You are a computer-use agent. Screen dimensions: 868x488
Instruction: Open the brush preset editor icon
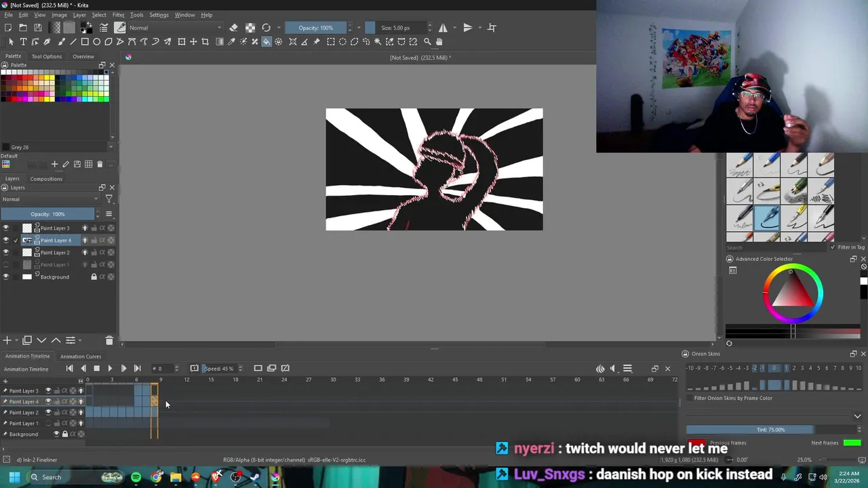tap(104, 28)
